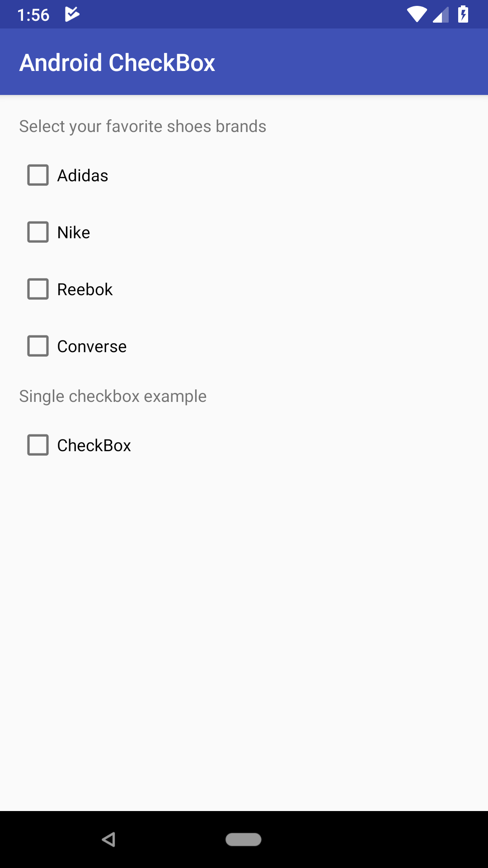Screen dimensions: 488x868
Task: Check the Reebok checkbox
Action: click(x=38, y=289)
